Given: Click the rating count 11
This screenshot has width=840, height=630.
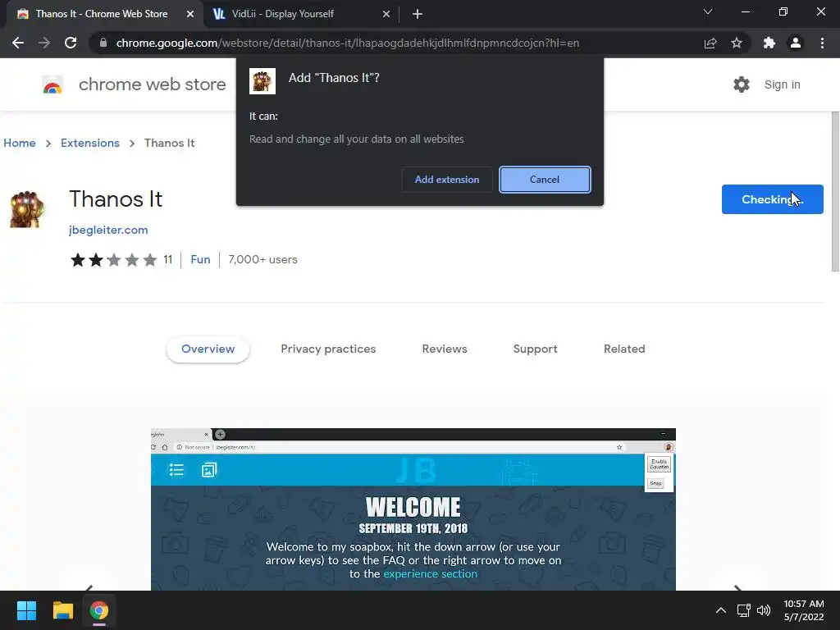Looking at the screenshot, I should tap(167, 260).
